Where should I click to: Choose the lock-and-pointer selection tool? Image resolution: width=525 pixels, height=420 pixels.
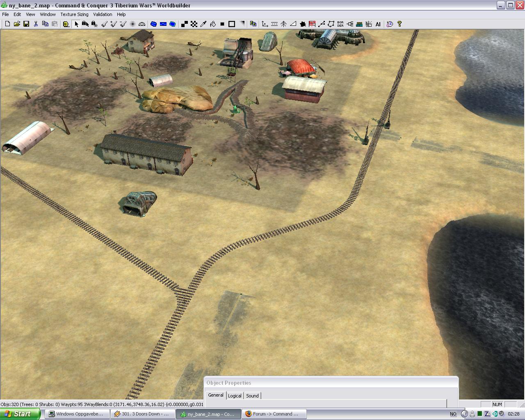pyautogui.click(x=85, y=24)
